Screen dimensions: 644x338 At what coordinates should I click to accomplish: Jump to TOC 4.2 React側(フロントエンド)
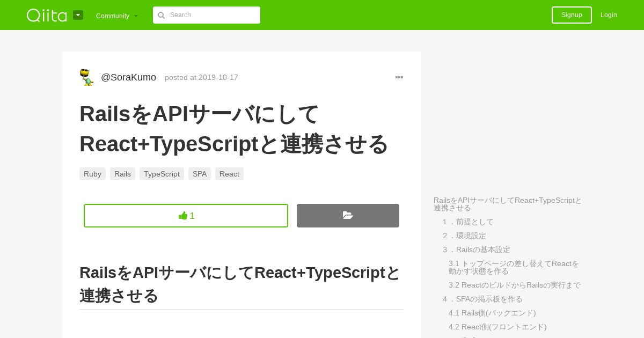click(x=497, y=327)
